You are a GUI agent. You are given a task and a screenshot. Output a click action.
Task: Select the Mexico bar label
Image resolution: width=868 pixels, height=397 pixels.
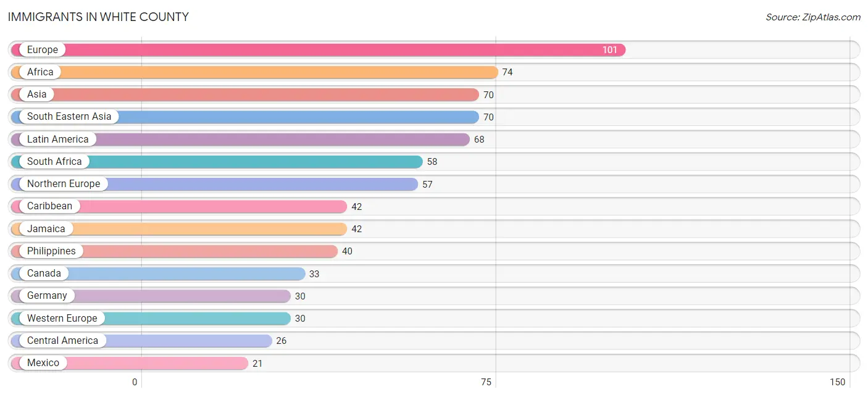(x=43, y=363)
